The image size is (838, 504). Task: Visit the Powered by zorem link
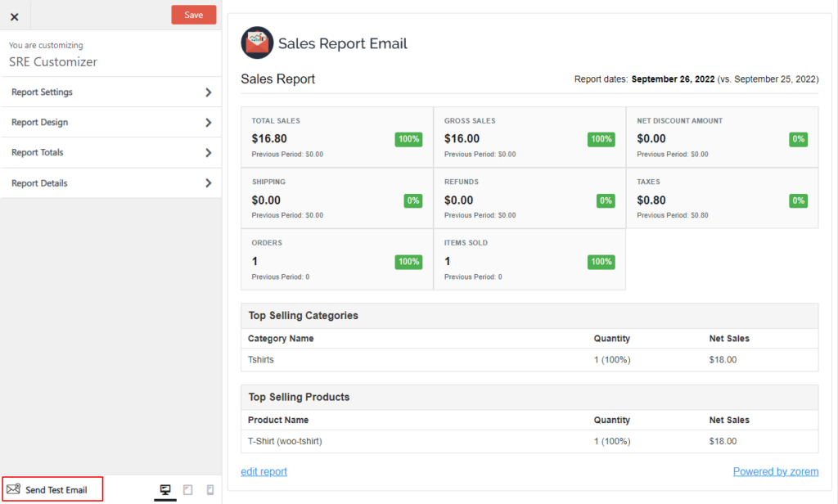pyautogui.click(x=775, y=471)
